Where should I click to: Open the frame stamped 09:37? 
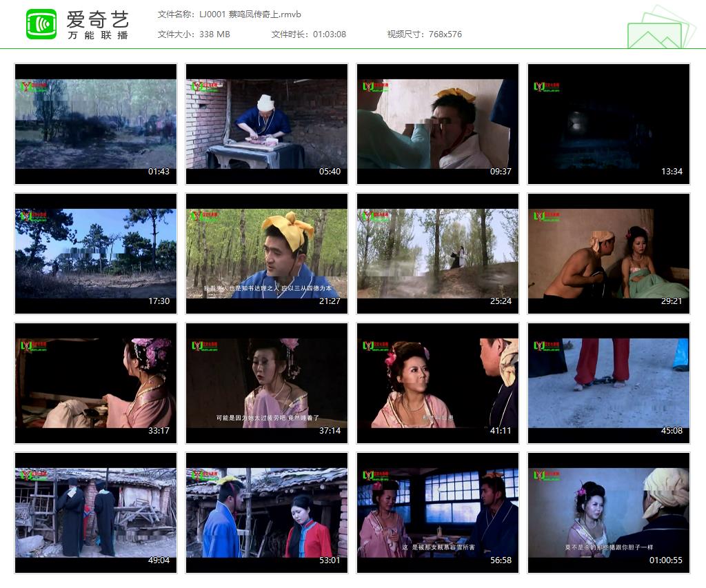pos(438,124)
